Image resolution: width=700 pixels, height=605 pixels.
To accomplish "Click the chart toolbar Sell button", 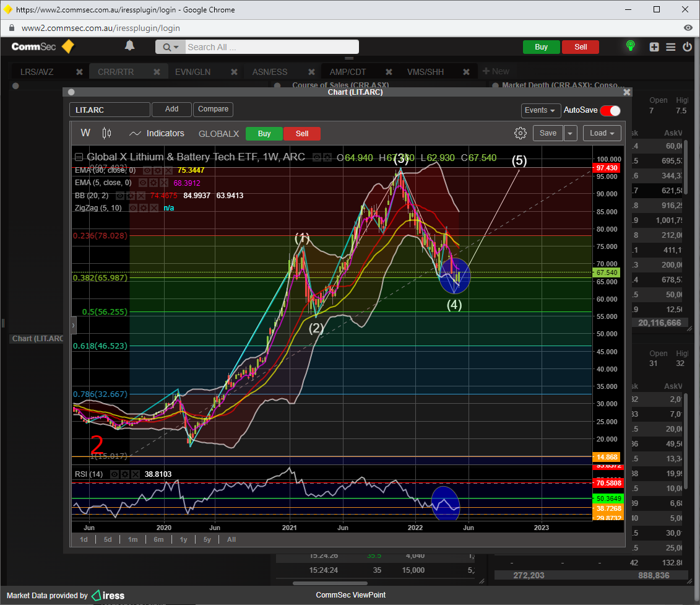I will (302, 134).
